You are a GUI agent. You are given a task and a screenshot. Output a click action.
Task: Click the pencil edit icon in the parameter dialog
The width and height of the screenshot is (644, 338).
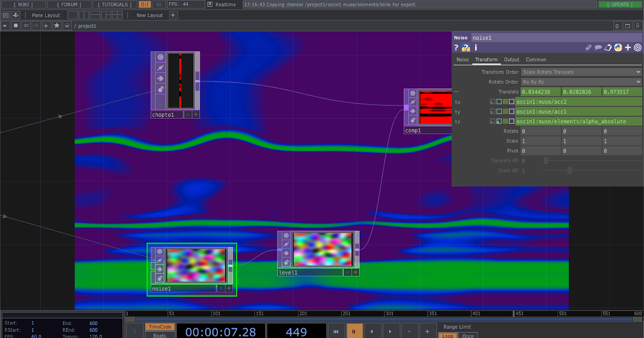tap(588, 48)
